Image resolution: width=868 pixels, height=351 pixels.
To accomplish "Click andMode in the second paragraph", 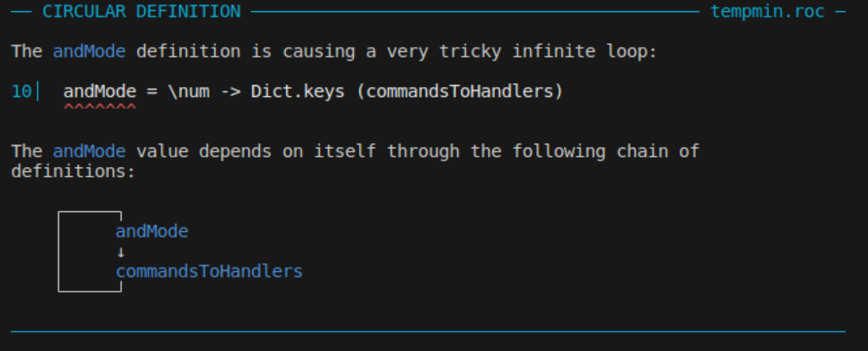I will (89, 151).
